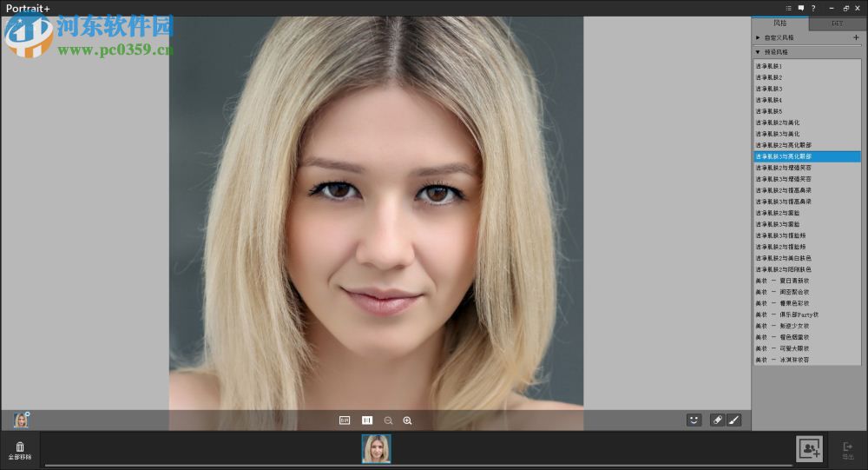
Task: Click the 1:1 actual size icon
Action: coord(367,420)
